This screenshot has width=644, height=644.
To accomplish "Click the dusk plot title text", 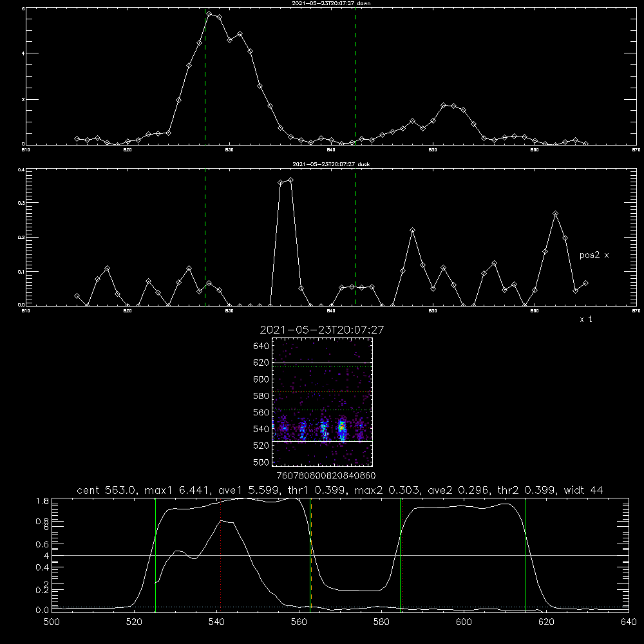I will tap(331, 164).
